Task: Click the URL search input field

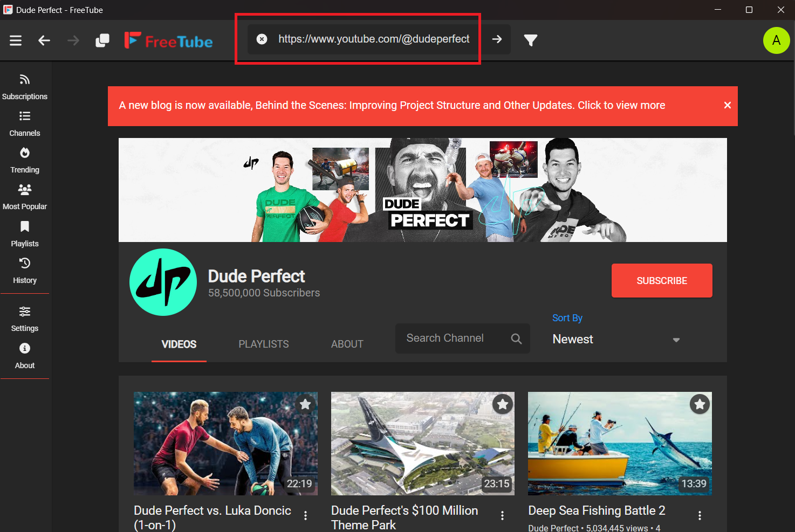Action: [x=374, y=39]
